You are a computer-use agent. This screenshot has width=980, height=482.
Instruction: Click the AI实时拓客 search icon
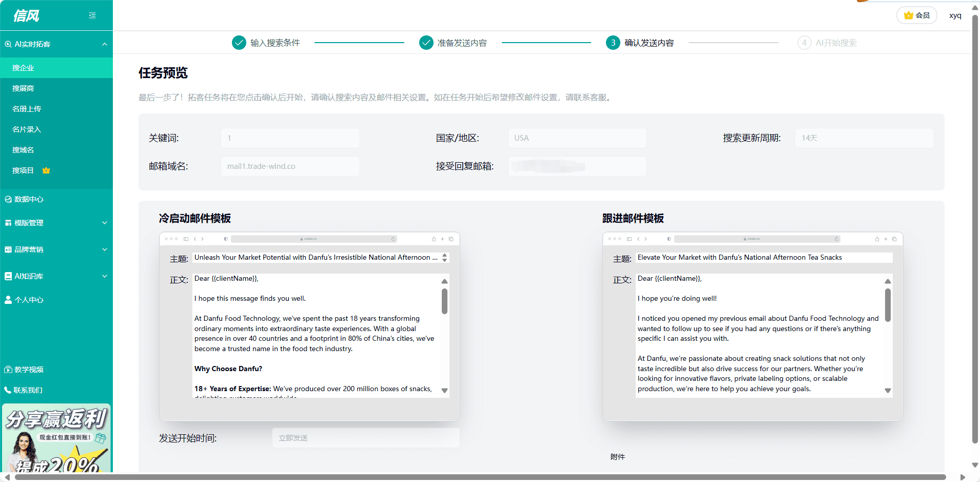click(x=8, y=44)
